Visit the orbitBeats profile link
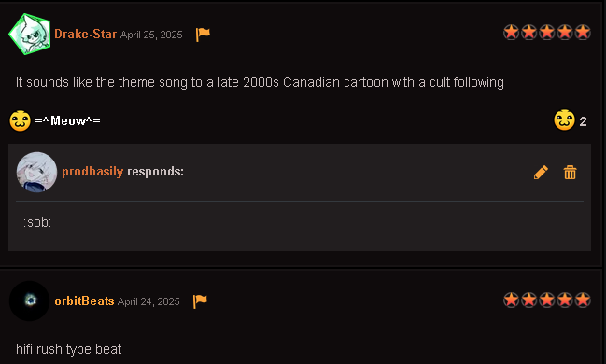This screenshot has width=606, height=364. click(84, 301)
